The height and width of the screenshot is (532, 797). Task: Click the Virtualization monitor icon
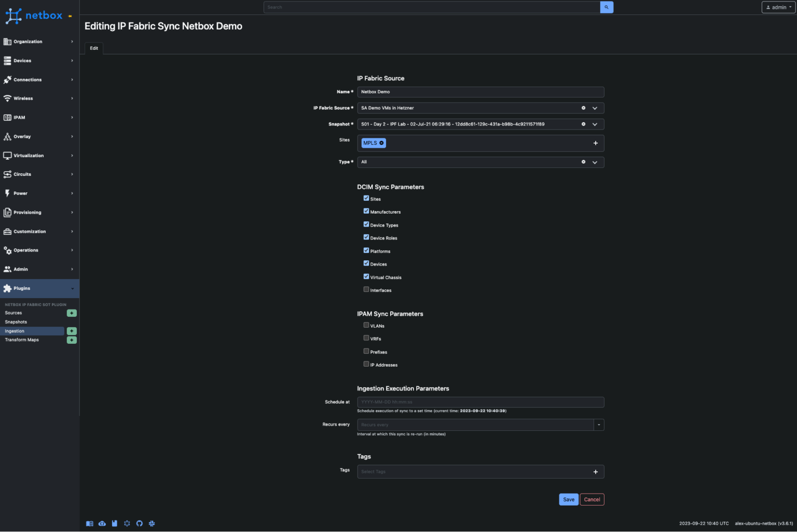8,155
